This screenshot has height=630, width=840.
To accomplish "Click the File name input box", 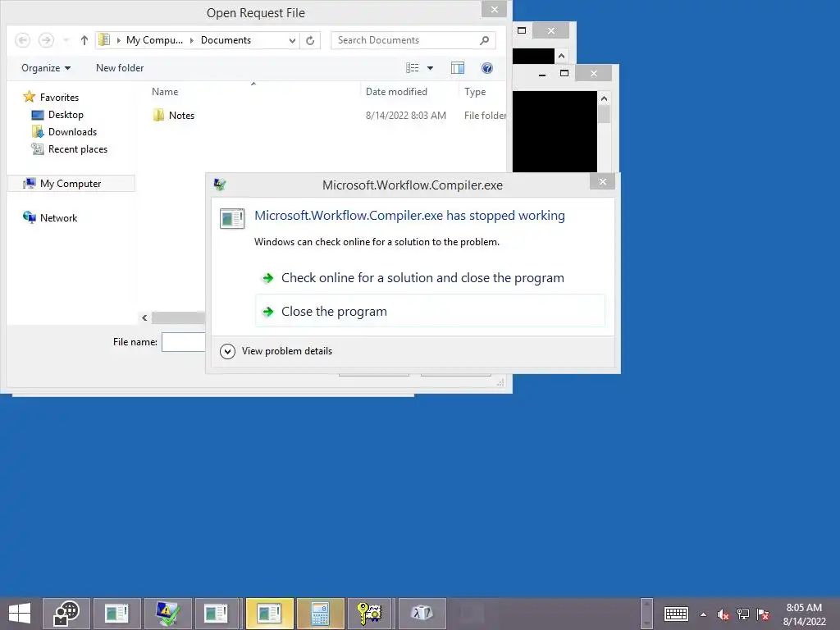I will click(x=183, y=342).
